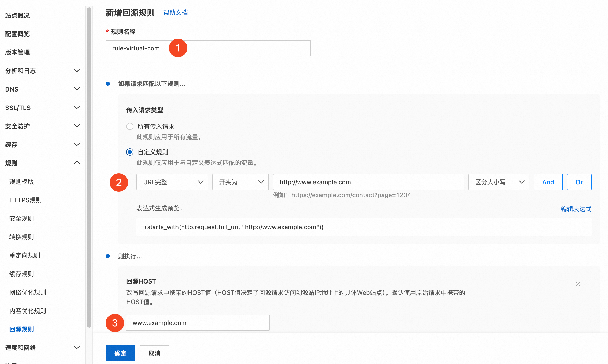
Task: Open the 帮助文档 help link
Action: coord(175,13)
